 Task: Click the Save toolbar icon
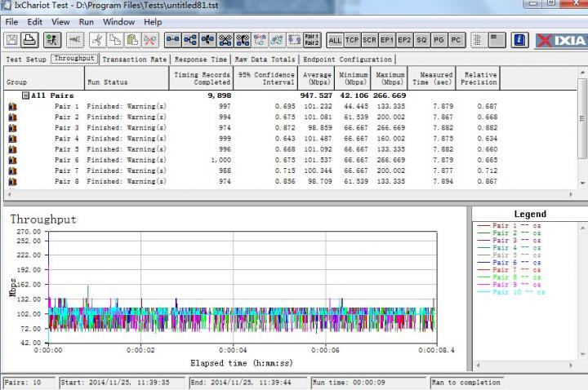coord(12,40)
